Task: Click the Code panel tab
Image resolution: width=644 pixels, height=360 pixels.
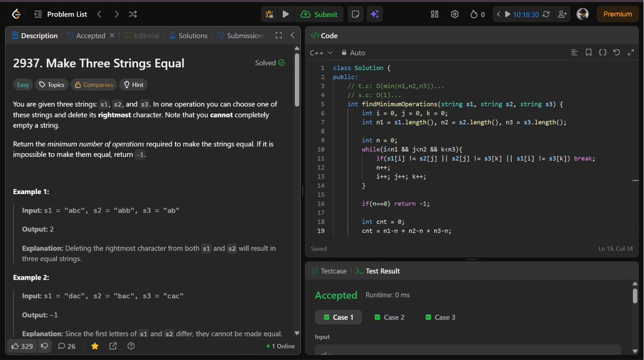Action: 324,35
